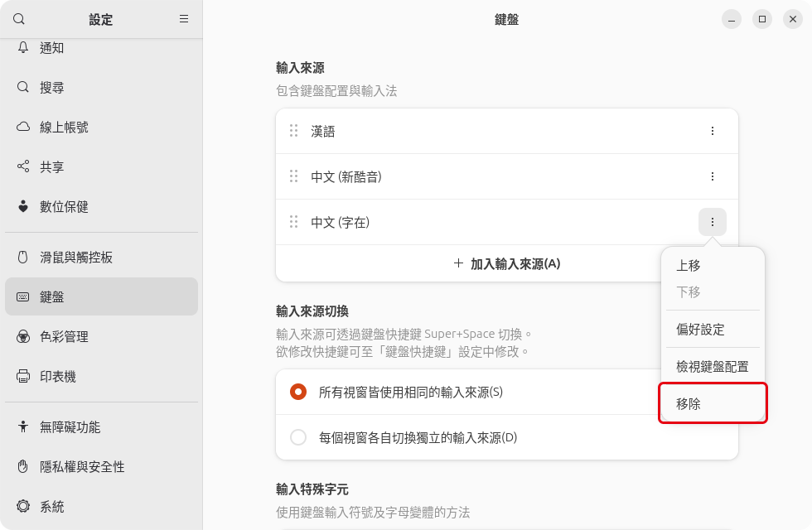Click the keyboard icon for 鍵盤

(23, 296)
